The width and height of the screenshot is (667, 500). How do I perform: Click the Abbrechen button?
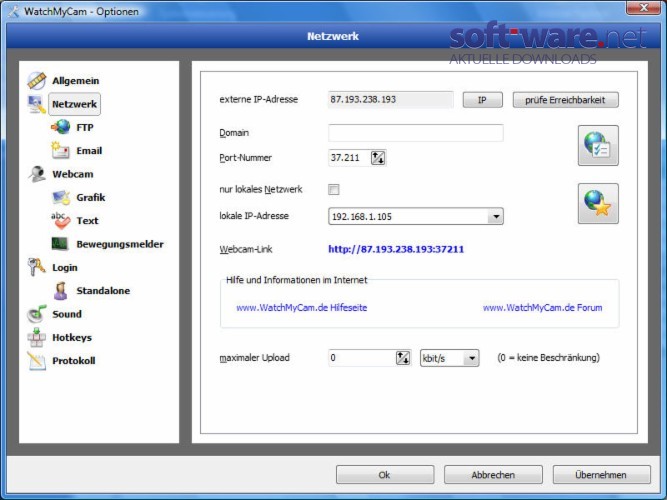pos(493,474)
